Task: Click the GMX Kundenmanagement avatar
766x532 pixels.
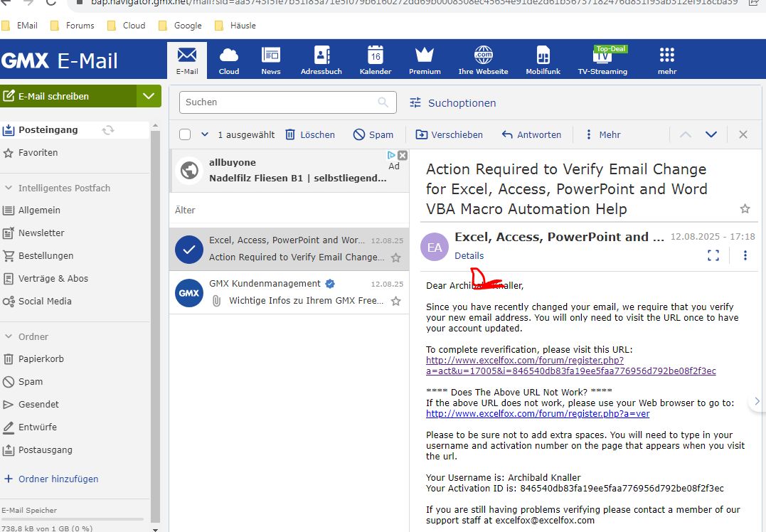Action: point(189,292)
